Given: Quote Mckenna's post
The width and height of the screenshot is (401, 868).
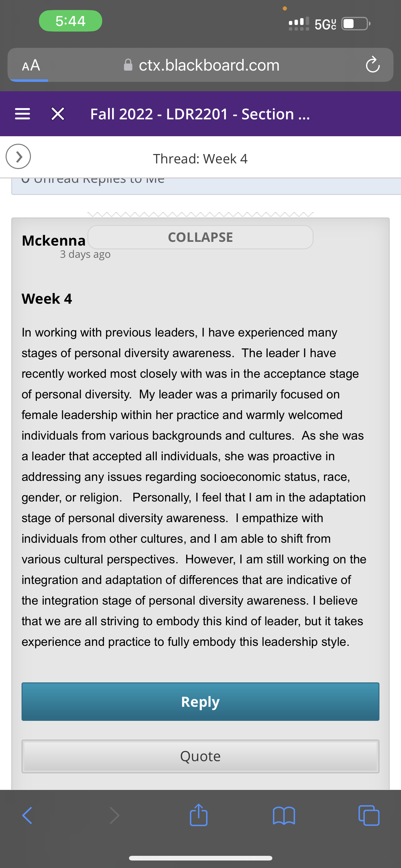Looking at the screenshot, I should point(200,756).
